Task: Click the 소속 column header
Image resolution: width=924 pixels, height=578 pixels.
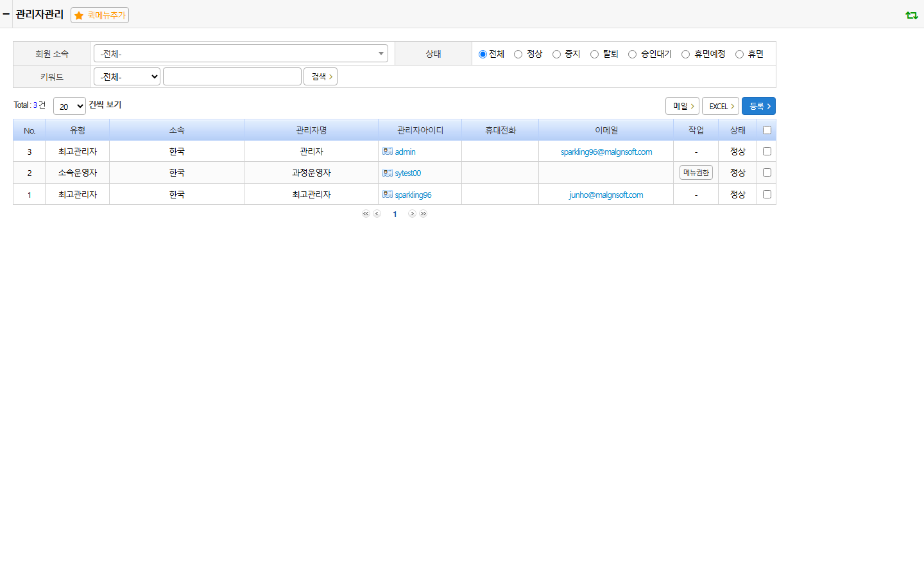Action: point(177,130)
